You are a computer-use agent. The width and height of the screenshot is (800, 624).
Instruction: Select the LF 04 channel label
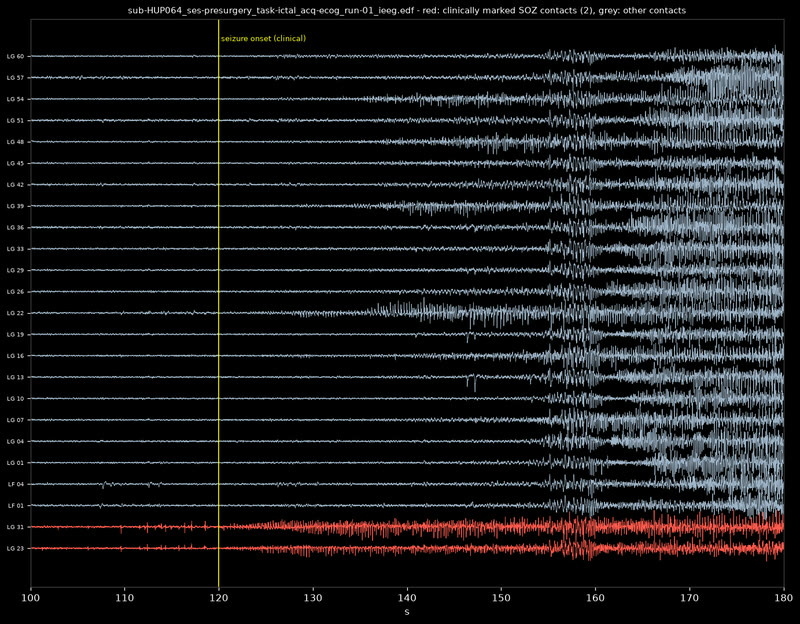[15, 484]
